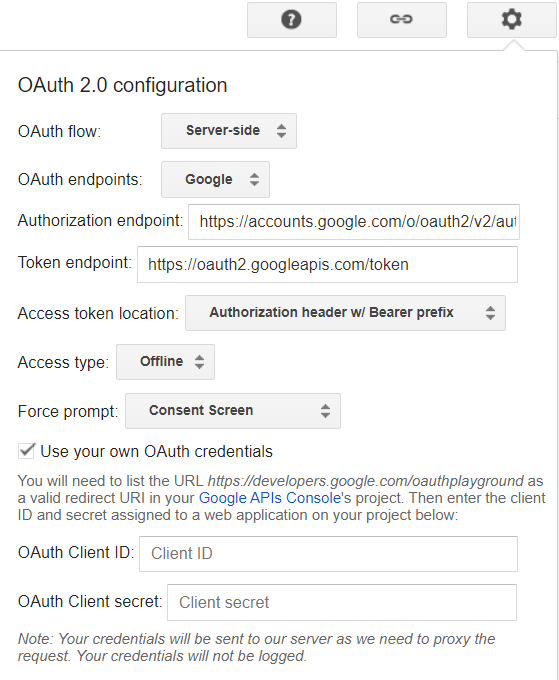The image size is (559, 680).
Task: Follow the Google APIs Console link
Action: point(270,498)
